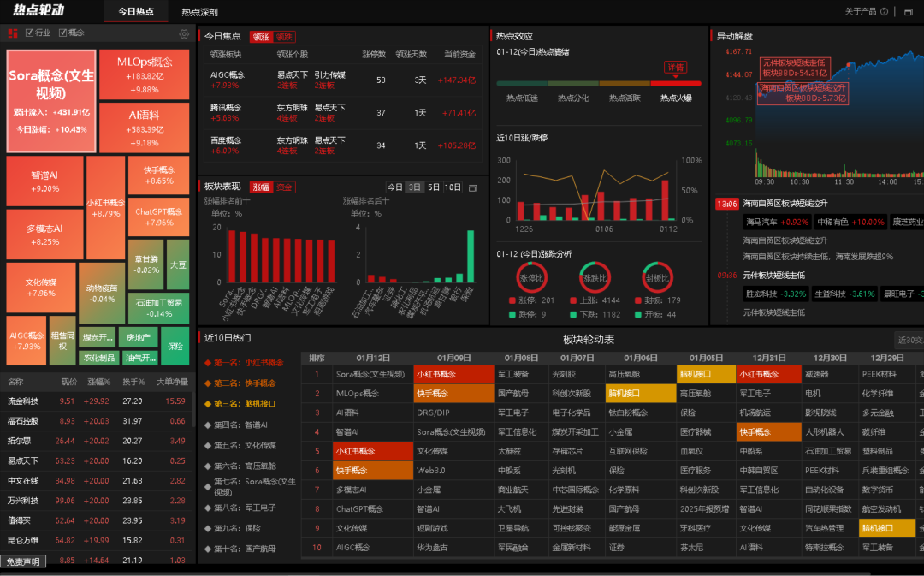Click 百度概念 in the 今日焦点 table
924x576 pixels.
[x=226, y=140]
